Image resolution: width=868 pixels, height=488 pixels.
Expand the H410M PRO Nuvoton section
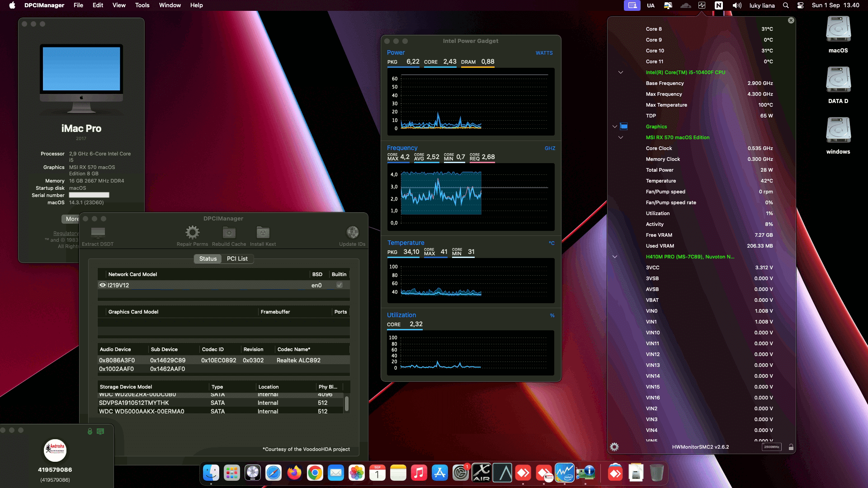614,256
